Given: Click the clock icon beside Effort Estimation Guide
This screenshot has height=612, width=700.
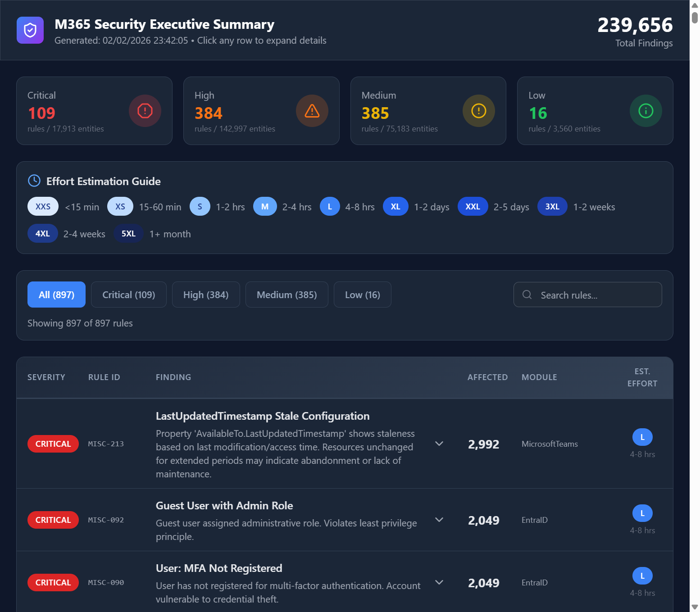Looking at the screenshot, I should pos(34,181).
